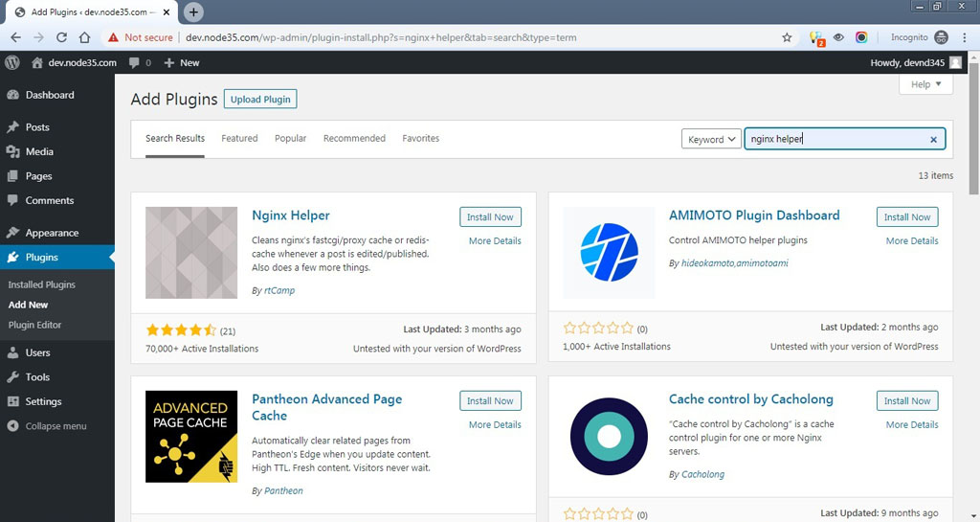The width and height of the screenshot is (980, 522).
Task: Click browser home button
Action: pos(84,37)
